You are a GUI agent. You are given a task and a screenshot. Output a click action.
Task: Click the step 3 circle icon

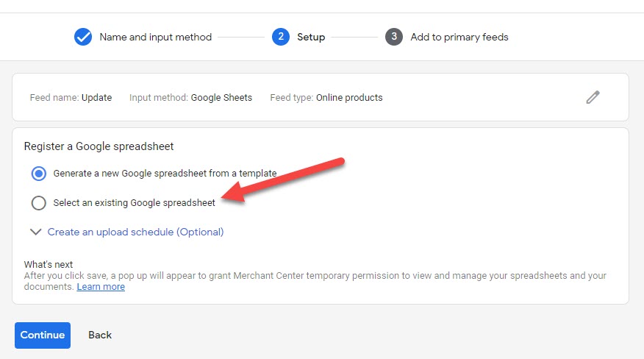[x=394, y=37]
